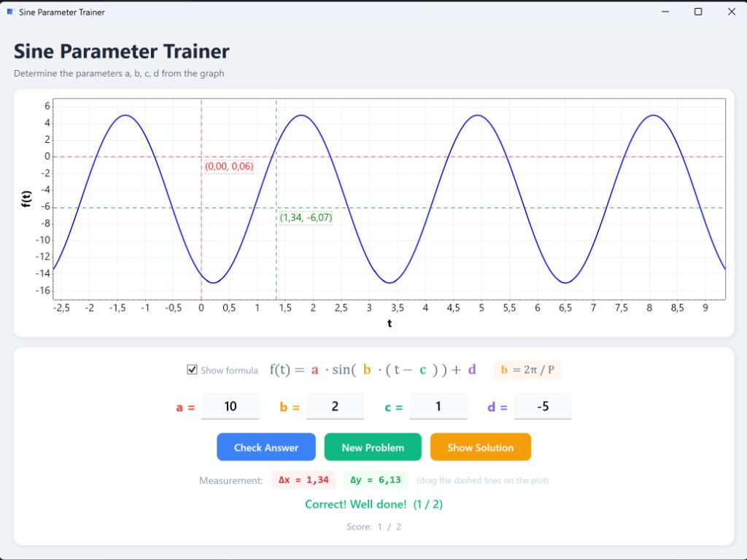
Task: Click the Check Answer button
Action: (x=266, y=447)
